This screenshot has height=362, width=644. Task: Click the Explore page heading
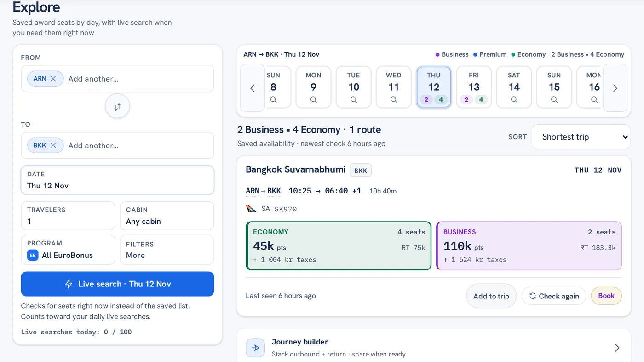36,7
